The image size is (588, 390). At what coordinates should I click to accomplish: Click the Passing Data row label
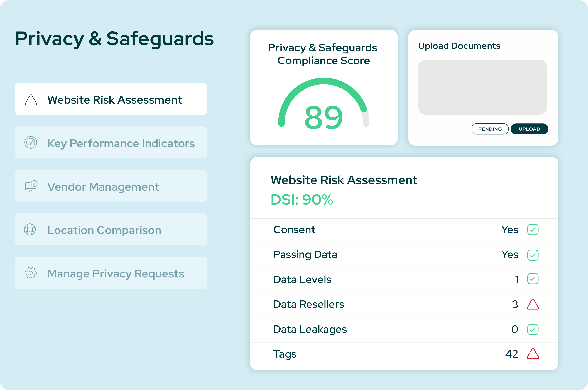point(305,255)
